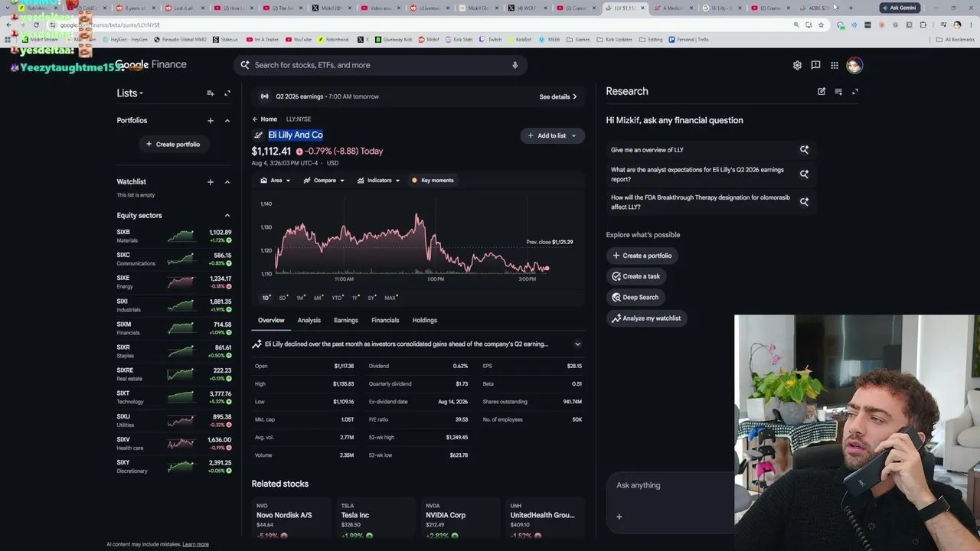980x551 pixels.
Task: Click See details for Q2 2026 earnings
Action: pos(558,97)
